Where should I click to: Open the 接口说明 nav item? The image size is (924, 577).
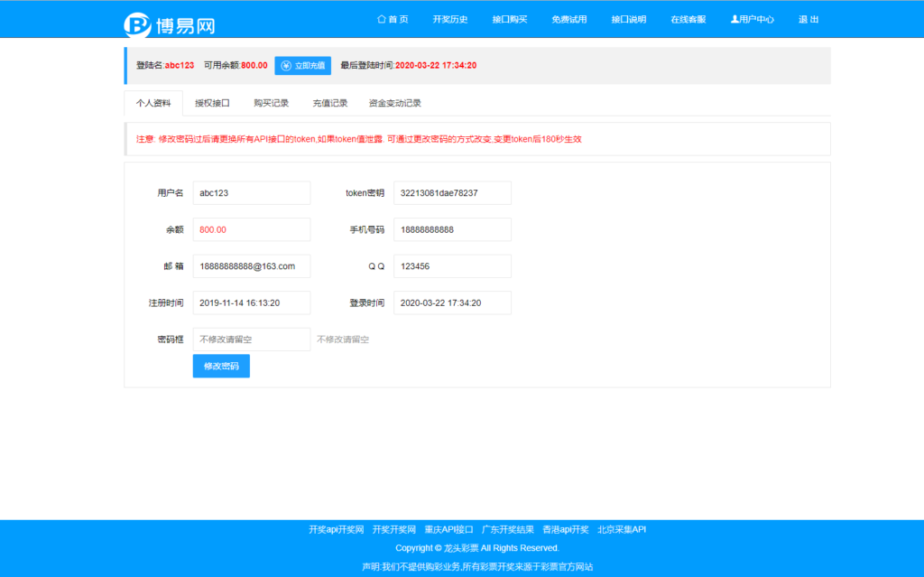[x=627, y=18]
